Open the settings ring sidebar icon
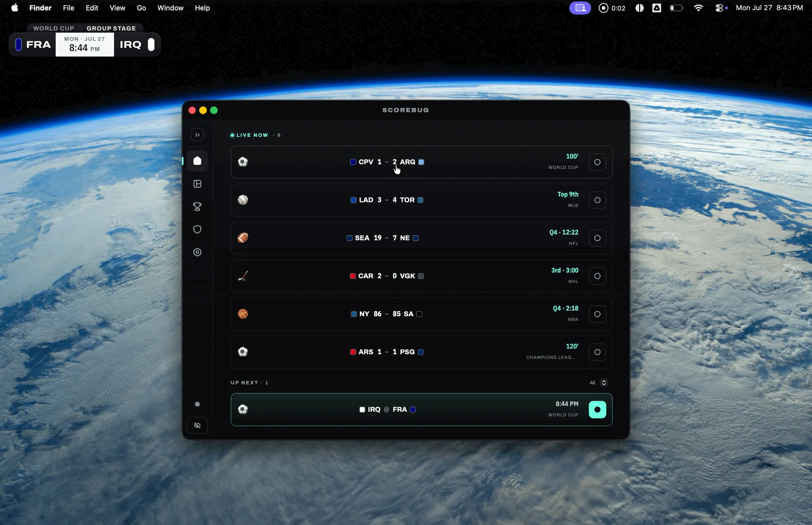Image resolution: width=812 pixels, height=525 pixels. [197, 252]
